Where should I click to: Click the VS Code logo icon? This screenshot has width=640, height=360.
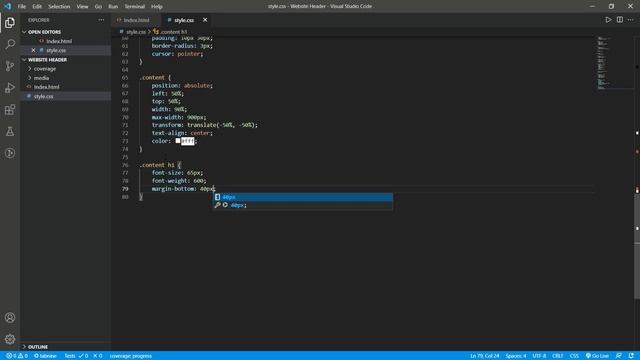(8, 6)
